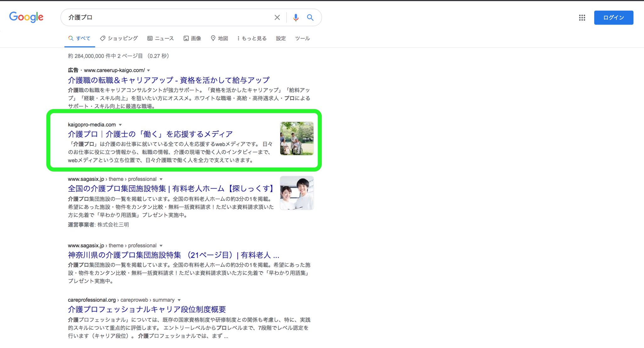The height and width of the screenshot is (348, 644).
Task: Select the すべて tab
Action: pyautogui.click(x=80, y=38)
